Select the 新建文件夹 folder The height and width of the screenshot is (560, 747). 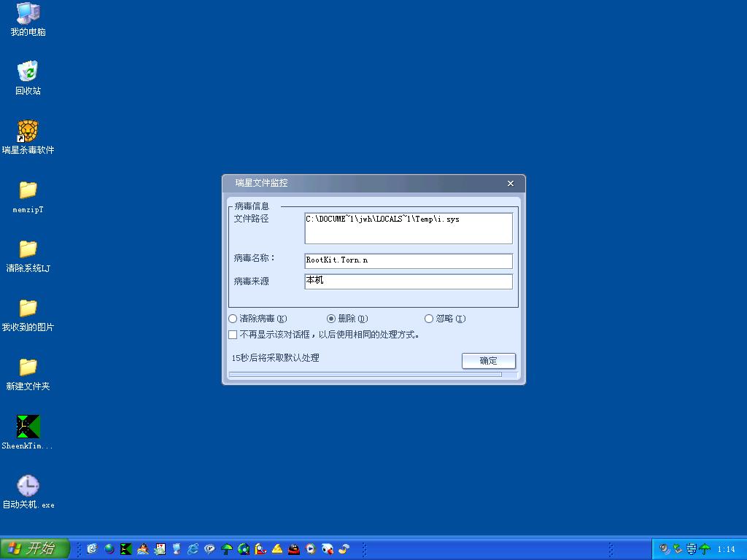pyautogui.click(x=28, y=374)
